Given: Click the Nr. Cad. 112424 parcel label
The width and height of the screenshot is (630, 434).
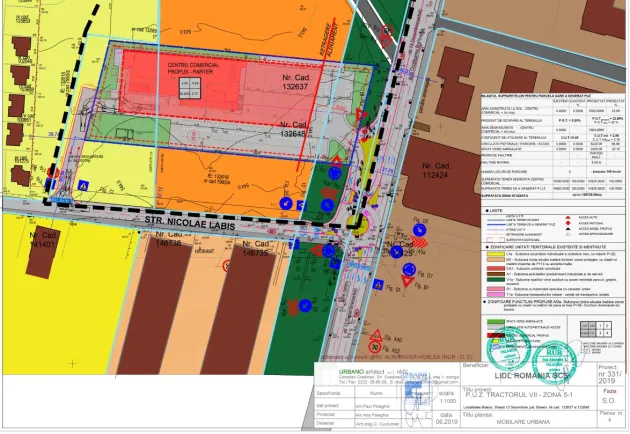Looking at the screenshot, I should [436, 170].
